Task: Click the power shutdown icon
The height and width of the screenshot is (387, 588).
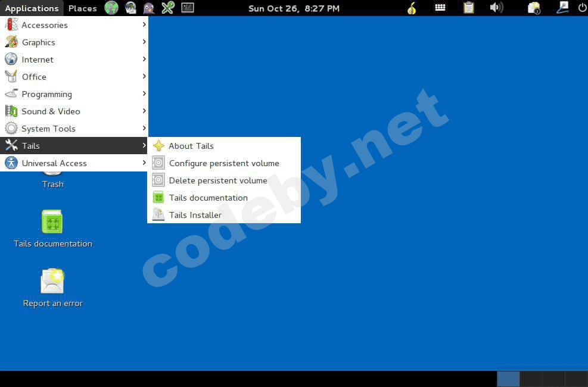Action: coord(583,8)
